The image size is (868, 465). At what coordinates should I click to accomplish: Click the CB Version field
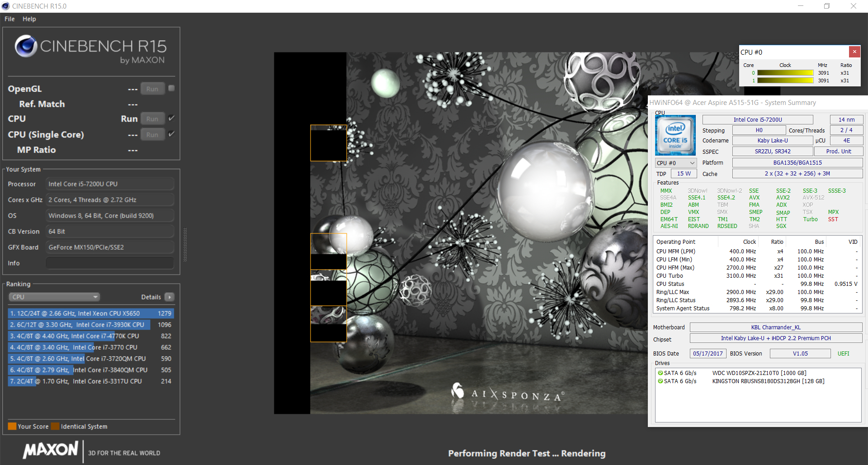tap(110, 232)
